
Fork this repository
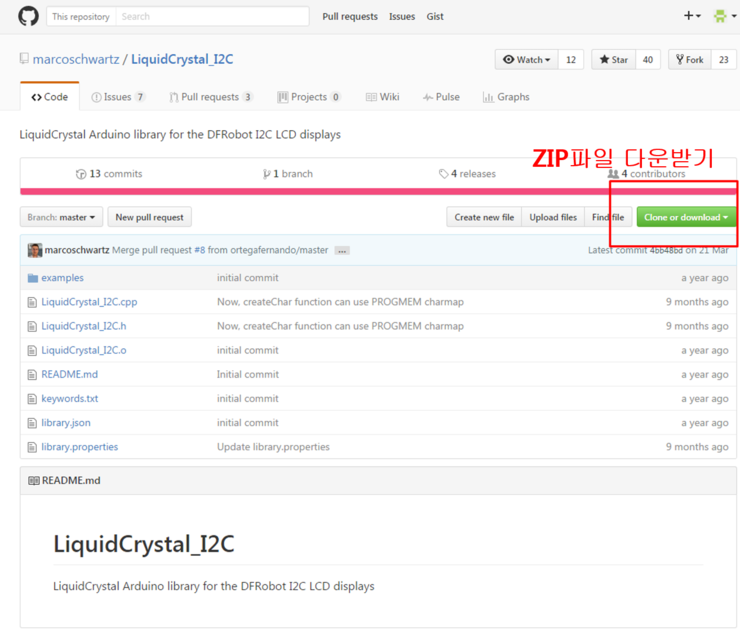click(x=690, y=60)
